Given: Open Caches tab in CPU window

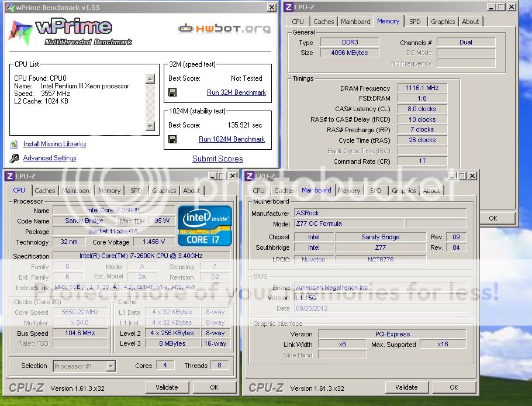Looking at the screenshot, I should click(45, 191).
